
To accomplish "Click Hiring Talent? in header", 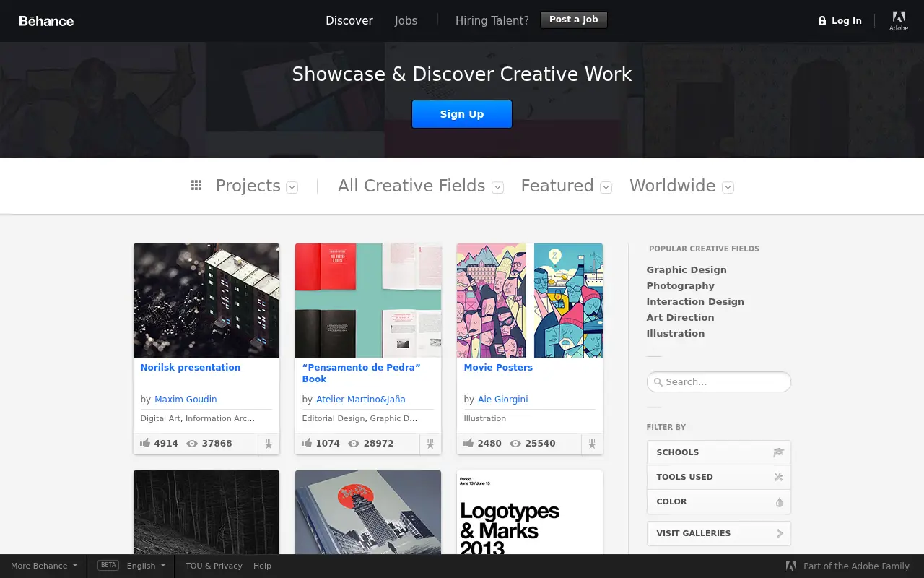I will pyautogui.click(x=492, y=20).
